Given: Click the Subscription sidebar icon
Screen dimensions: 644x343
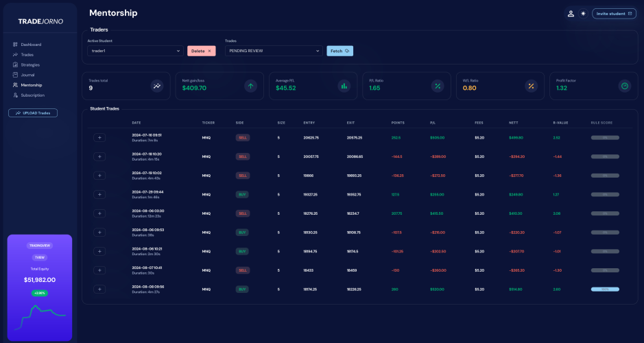Looking at the screenshot, I should (15, 95).
